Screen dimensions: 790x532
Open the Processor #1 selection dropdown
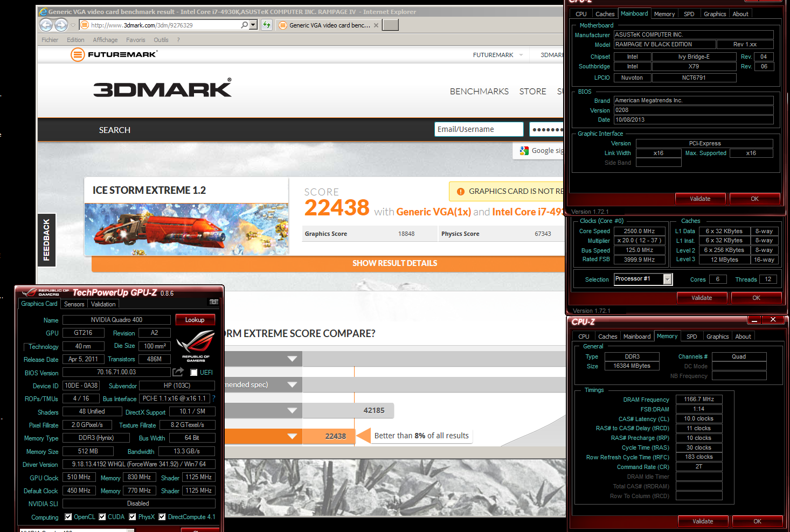tap(668, 279)
